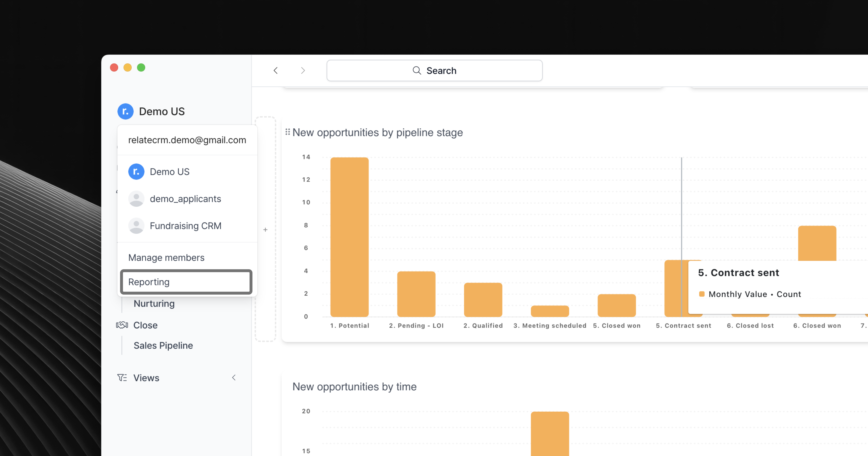Choose Manage members in the menu

(x=166, y=258)
